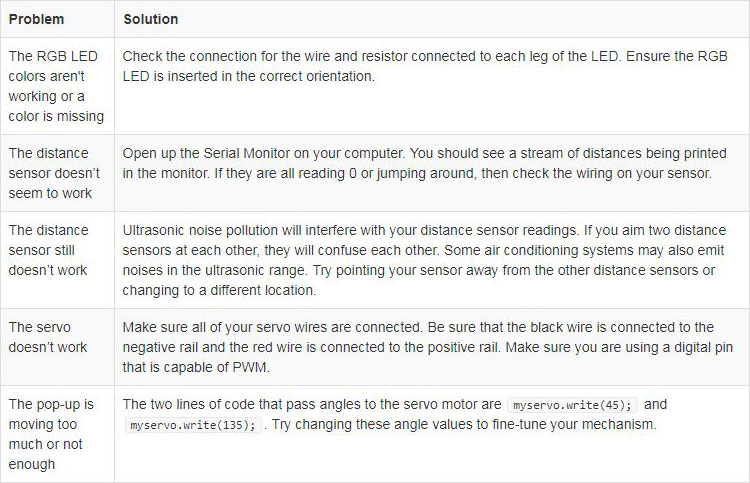This screenshot has height=483, width=750.
Task: Click the RGB LED connection solution text
Action: (425, 66)
